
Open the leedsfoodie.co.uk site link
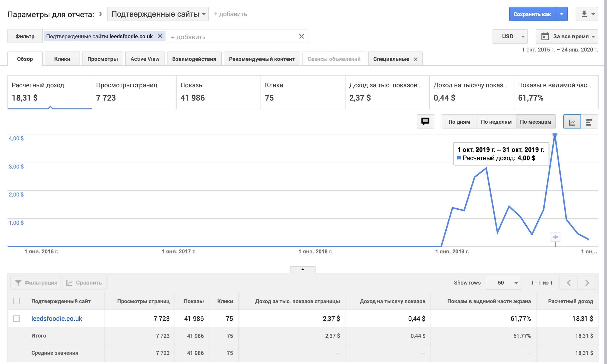(57, 318)
